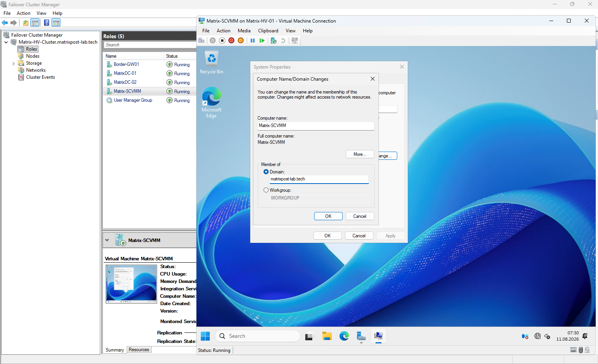
Task: Click OK in System Properties dialog
Action: tap(327, 236)
